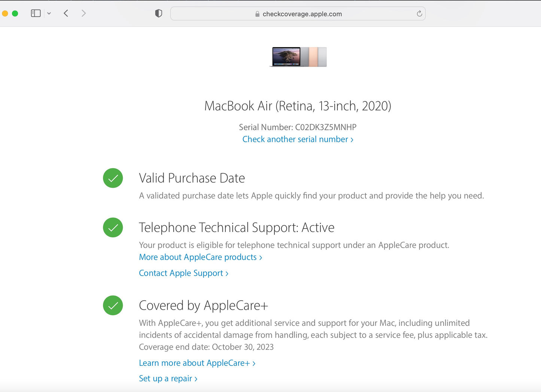Open Contact Apple Support
Image resolution: width=541 pixels, height=392 pixels.
point(181,273)
